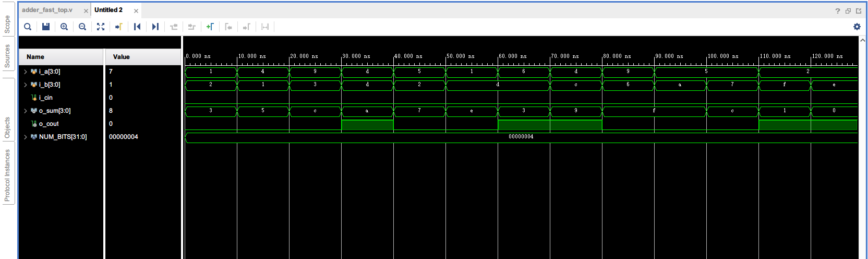Expand the i_a[3:0] bus signal
Screen dimensions: 868x259
click(x=25, y=72)
